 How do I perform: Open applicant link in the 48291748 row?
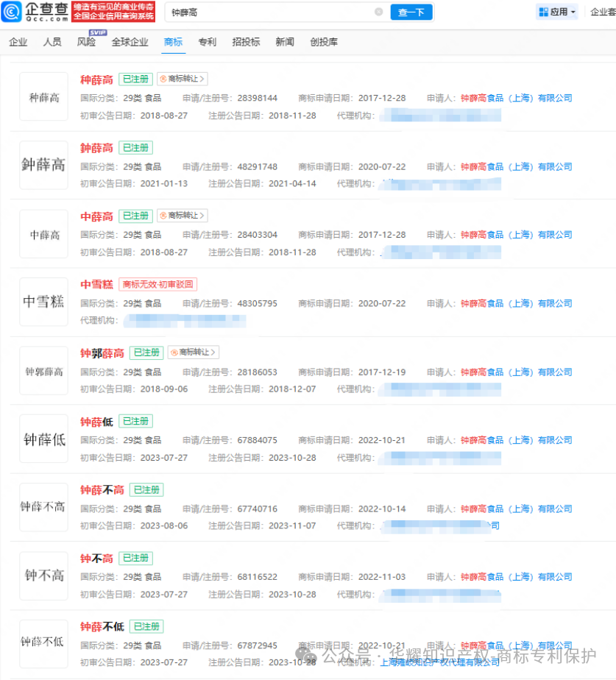point(516,166)
